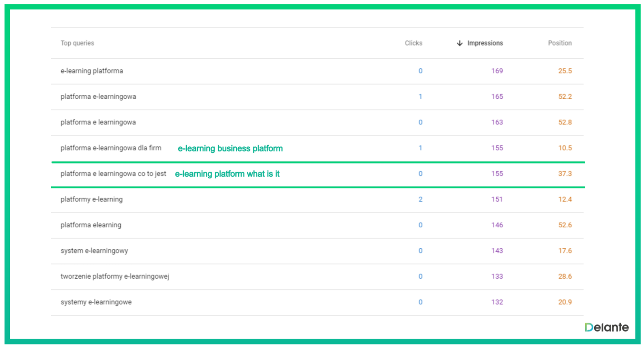This screenshot has width=644, height=347.
Task: Click the 169 impressions value
Action: (497, 71)
